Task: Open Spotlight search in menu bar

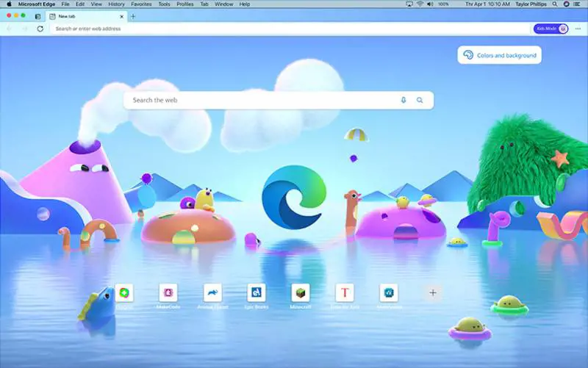Action: (x=555, y=4)
